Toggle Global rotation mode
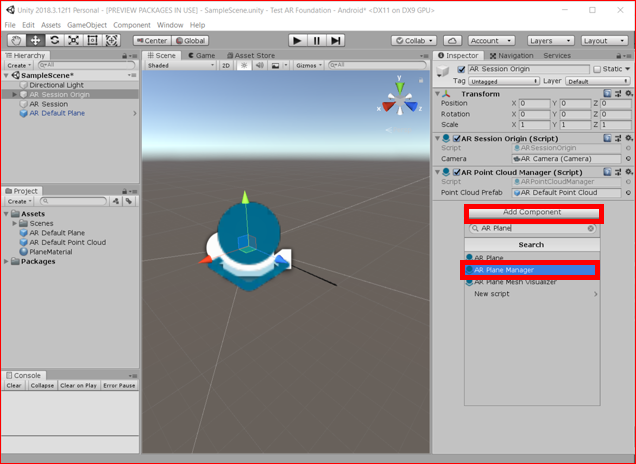Image resolution: width=636 pixels, height=464 pixels. coord(190,41)
